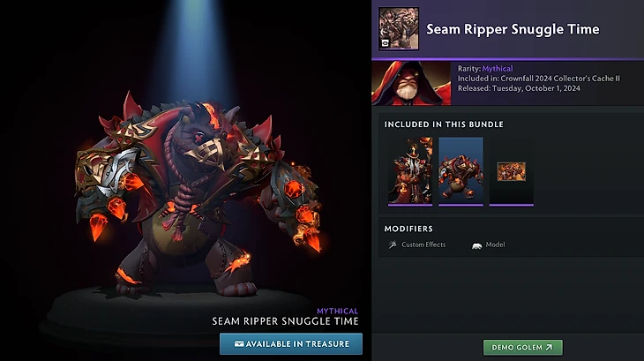
Task: Click the arrow icon on Demo Golem
Action: (x=549, y=348)
